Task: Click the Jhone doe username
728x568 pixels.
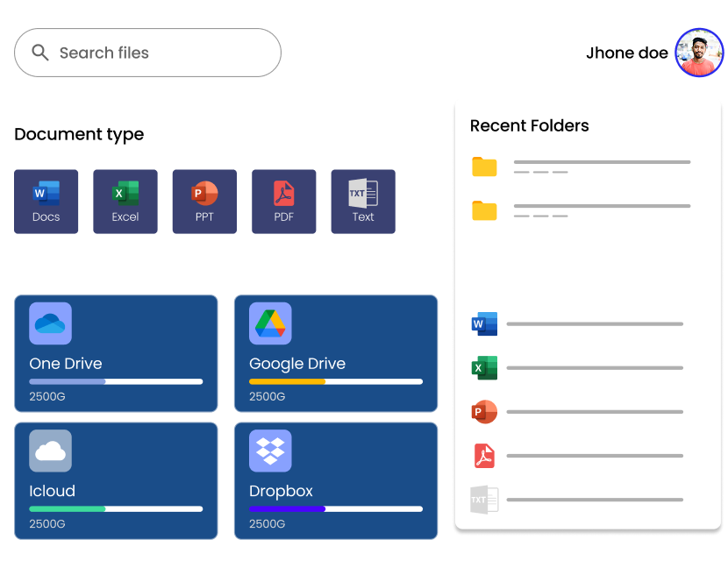Action: tap(627, 53)
